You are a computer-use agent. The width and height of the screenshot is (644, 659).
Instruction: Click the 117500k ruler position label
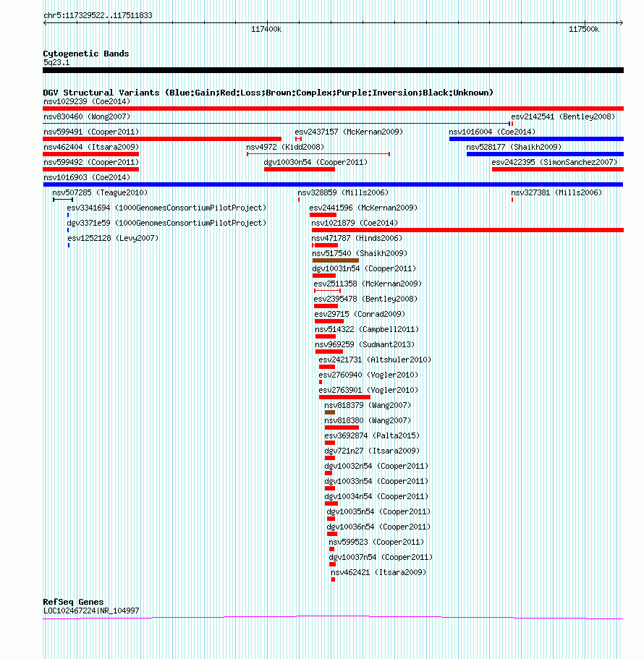pos(584,29)
